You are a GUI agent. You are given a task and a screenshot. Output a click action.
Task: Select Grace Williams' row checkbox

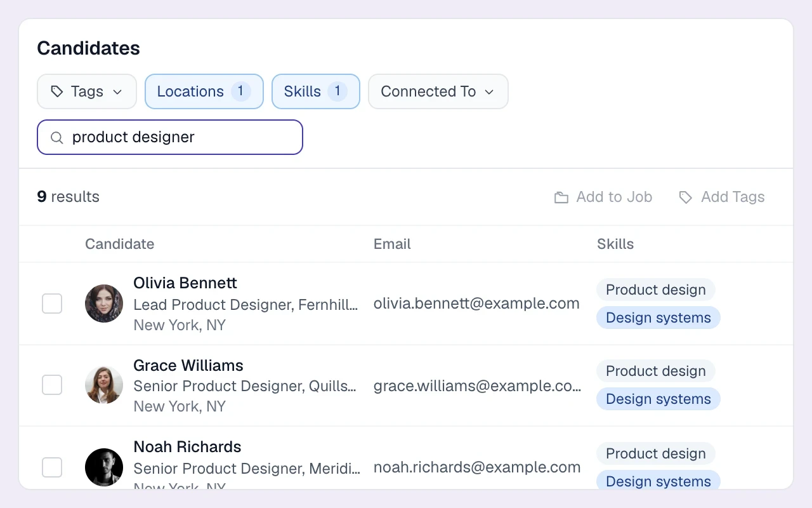[52, 385]
